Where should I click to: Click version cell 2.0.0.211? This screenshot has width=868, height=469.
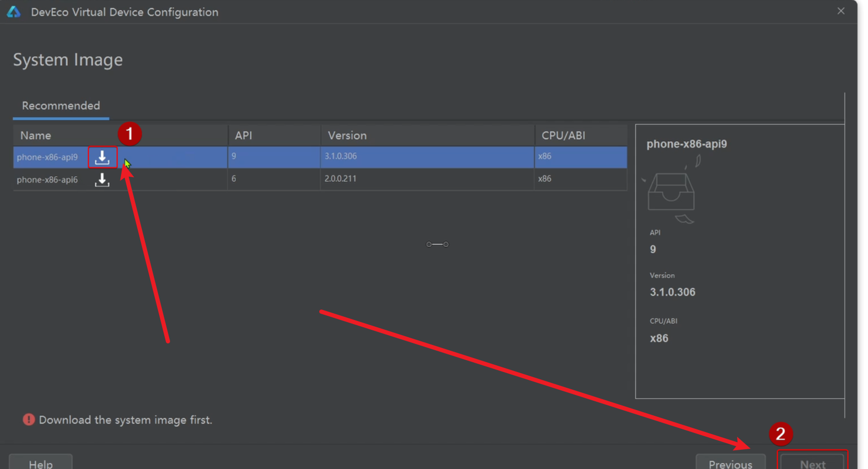tap(341, 178)
